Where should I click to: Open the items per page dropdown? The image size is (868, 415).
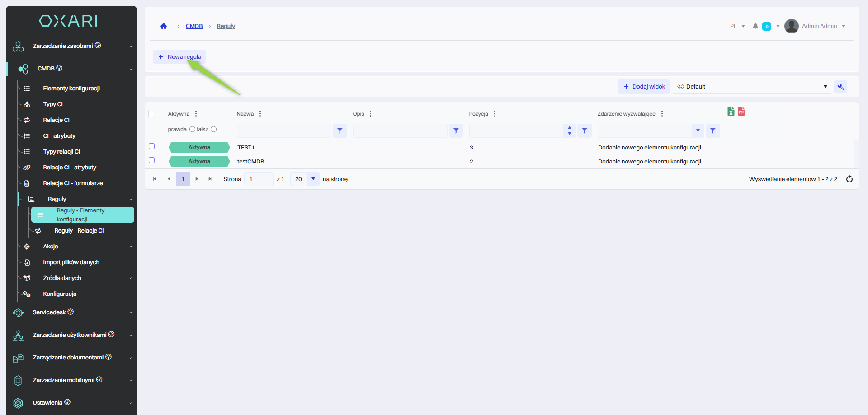click(313, 179)
